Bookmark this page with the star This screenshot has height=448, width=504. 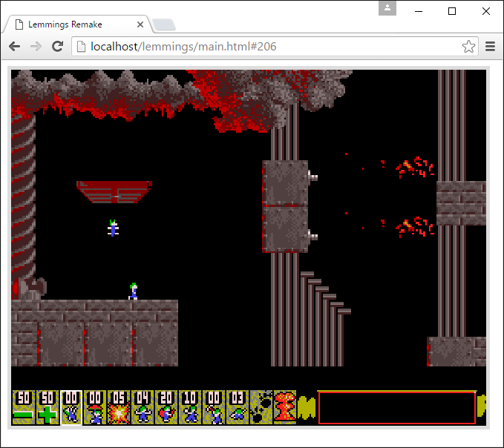(468, 47)
